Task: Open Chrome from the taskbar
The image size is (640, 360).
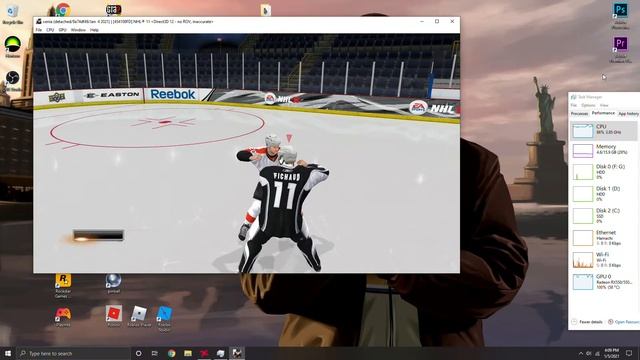Action: pyautogui.click(x=171, y=353)
